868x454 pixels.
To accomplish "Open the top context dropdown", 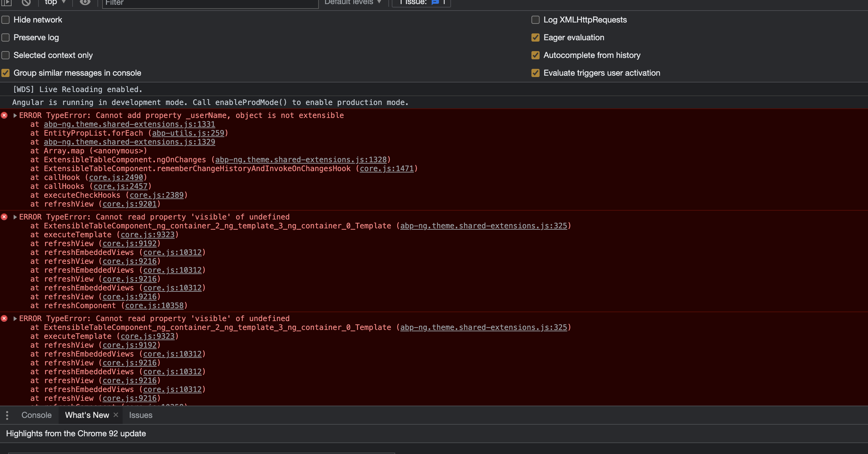I will click(x=55, y=2).
